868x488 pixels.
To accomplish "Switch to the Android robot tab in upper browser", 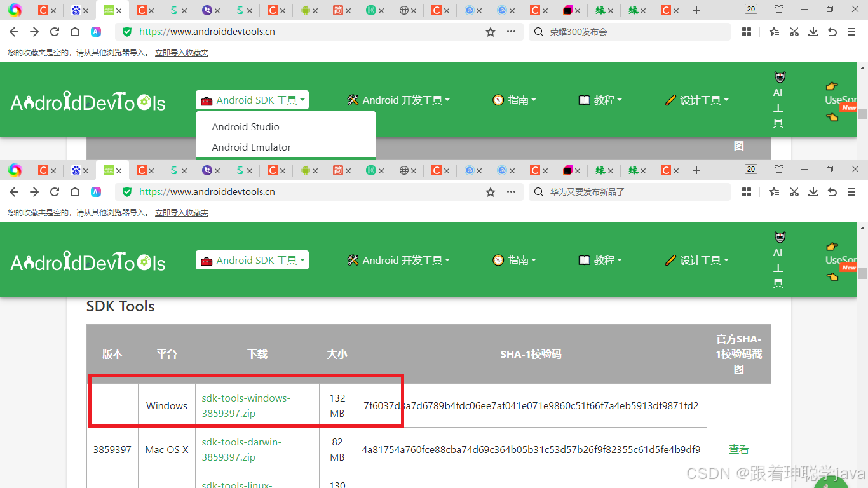I will point(306,10).
